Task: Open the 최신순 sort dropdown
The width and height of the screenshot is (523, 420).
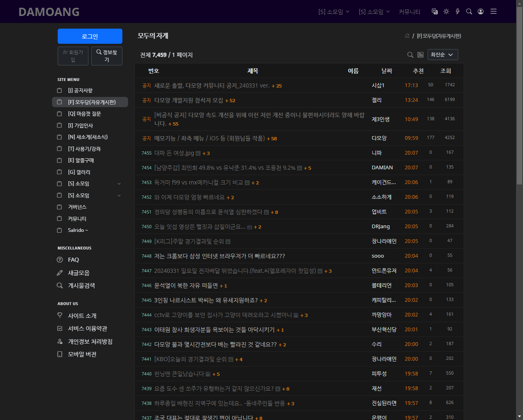Action: tap(443, 55)
